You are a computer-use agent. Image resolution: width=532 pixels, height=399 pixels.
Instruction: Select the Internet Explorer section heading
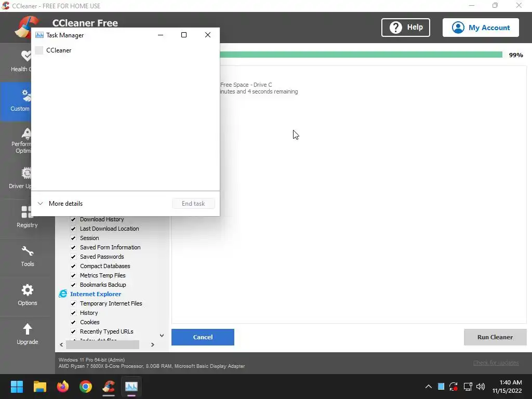click(x=96, y=294)
